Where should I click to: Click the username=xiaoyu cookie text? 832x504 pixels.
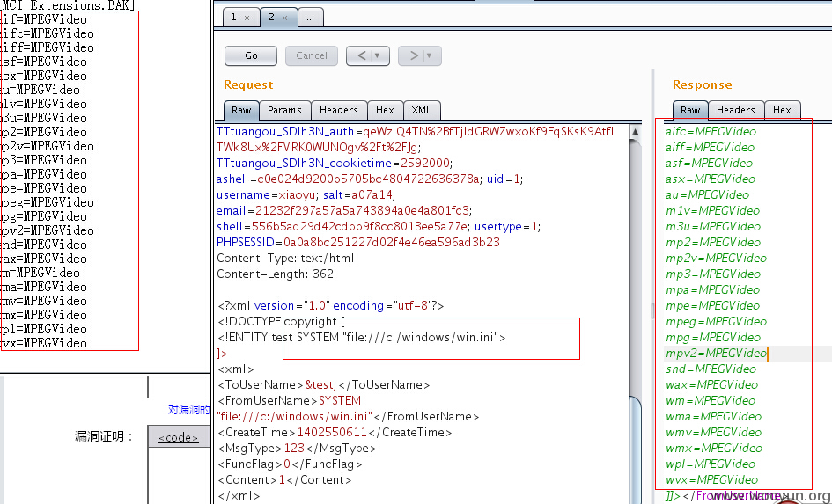[x=266, y=195]
